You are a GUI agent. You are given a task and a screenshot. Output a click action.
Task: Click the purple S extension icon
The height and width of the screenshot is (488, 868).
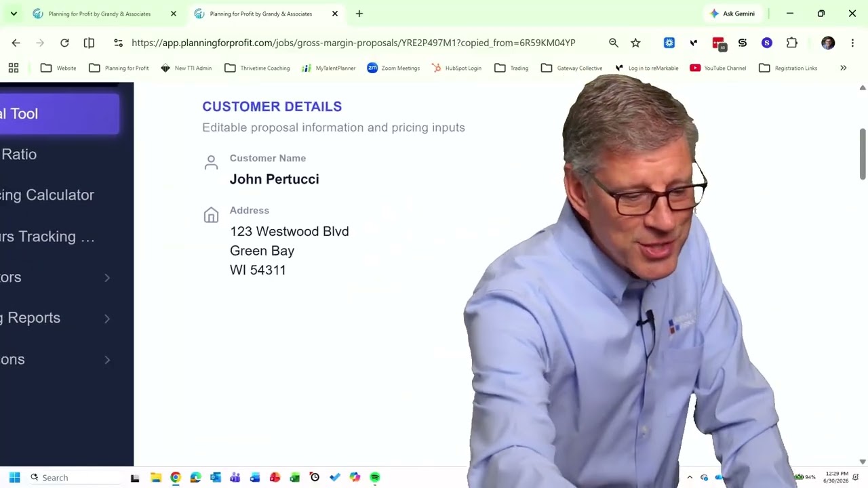(x=767, y=43)
